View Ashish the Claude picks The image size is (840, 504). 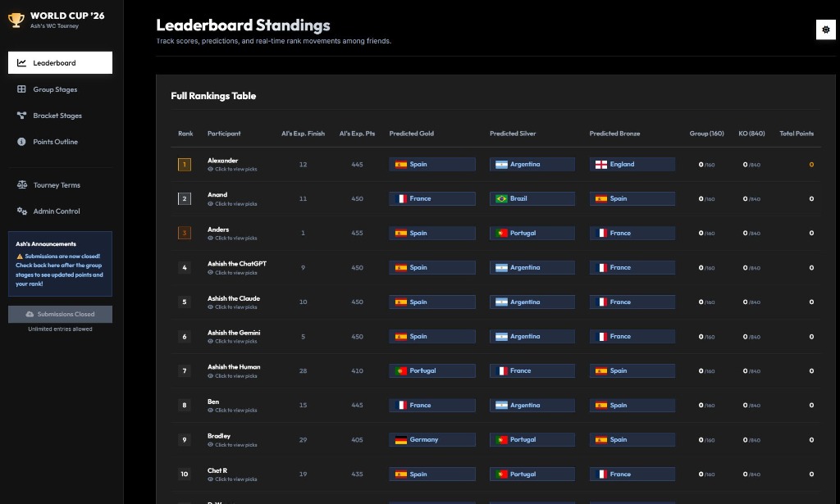(232, 307)
